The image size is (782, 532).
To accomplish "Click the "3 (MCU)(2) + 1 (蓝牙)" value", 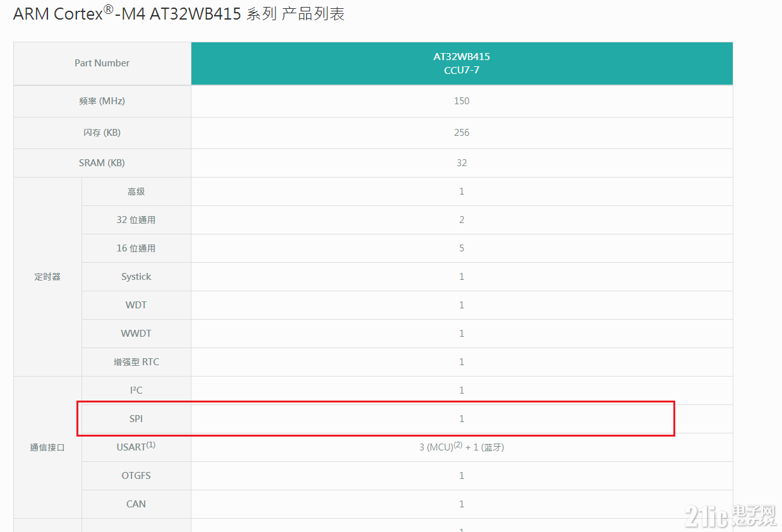I will tap(462, 447).
